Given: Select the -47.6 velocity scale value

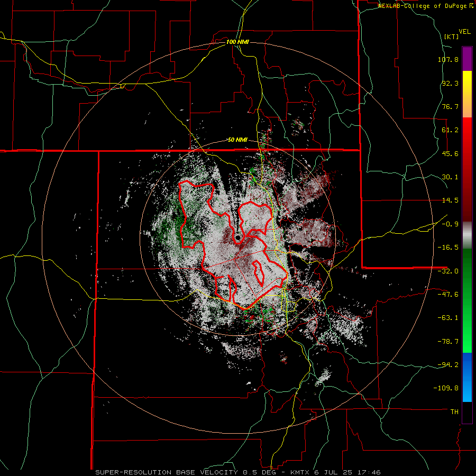Looking at the screenshot, I should tap(448, 295).
